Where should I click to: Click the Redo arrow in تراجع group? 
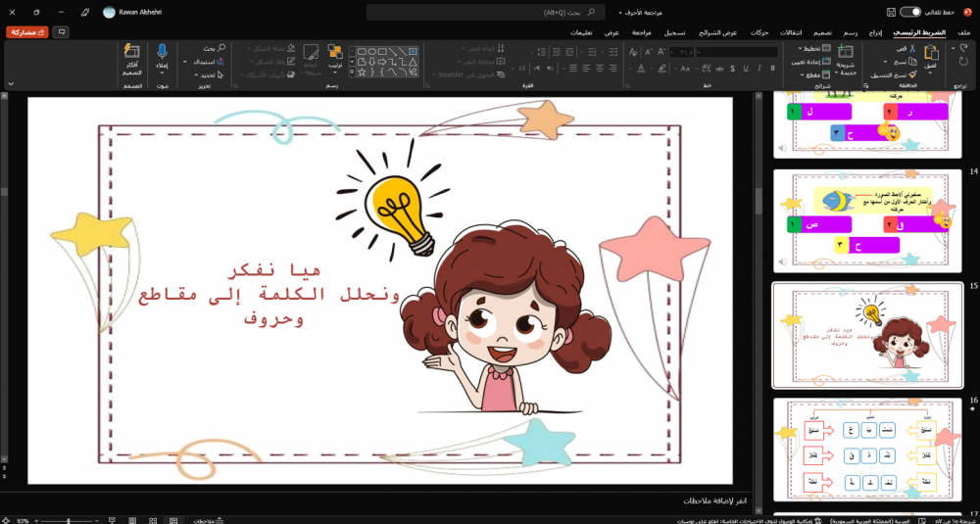click(x=963, y=61)
